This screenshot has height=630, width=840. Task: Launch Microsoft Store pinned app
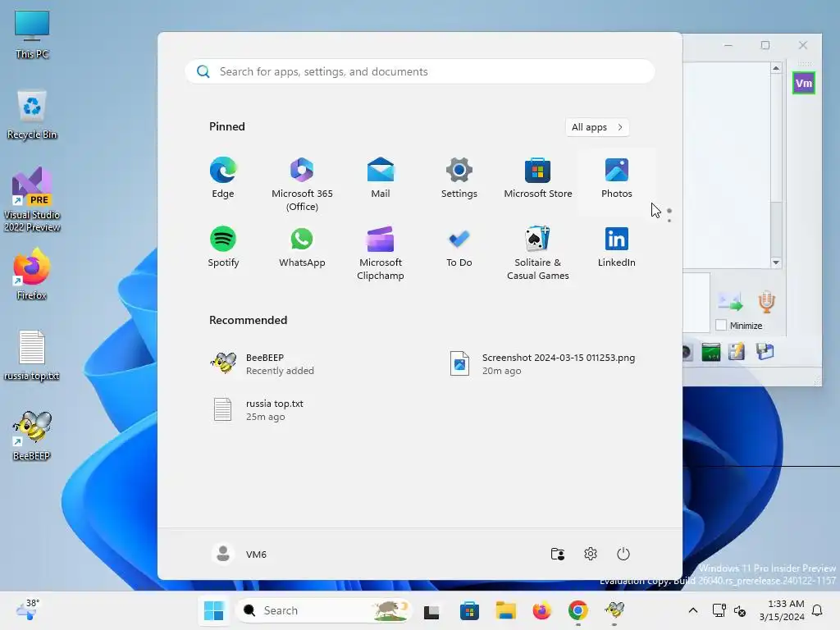(538, 178)
